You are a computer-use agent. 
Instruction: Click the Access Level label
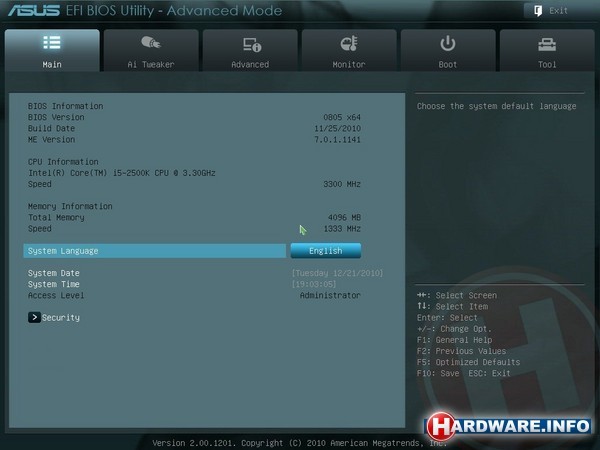pyautogui.click(x=56, y=295)
